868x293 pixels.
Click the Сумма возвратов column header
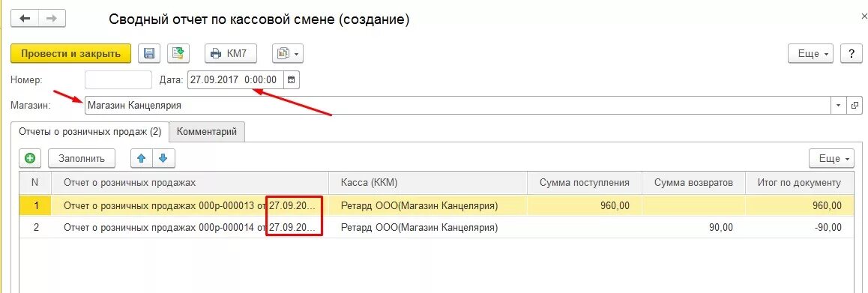[x=693, y=183]
